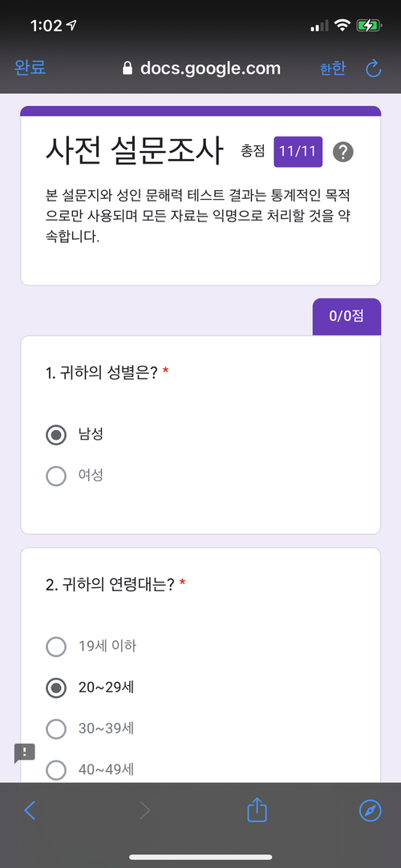Tap the reload page icon

tap(374, 69)
